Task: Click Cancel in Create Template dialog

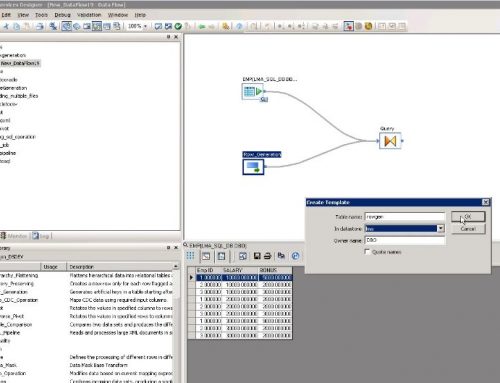Action: (468, 229)
